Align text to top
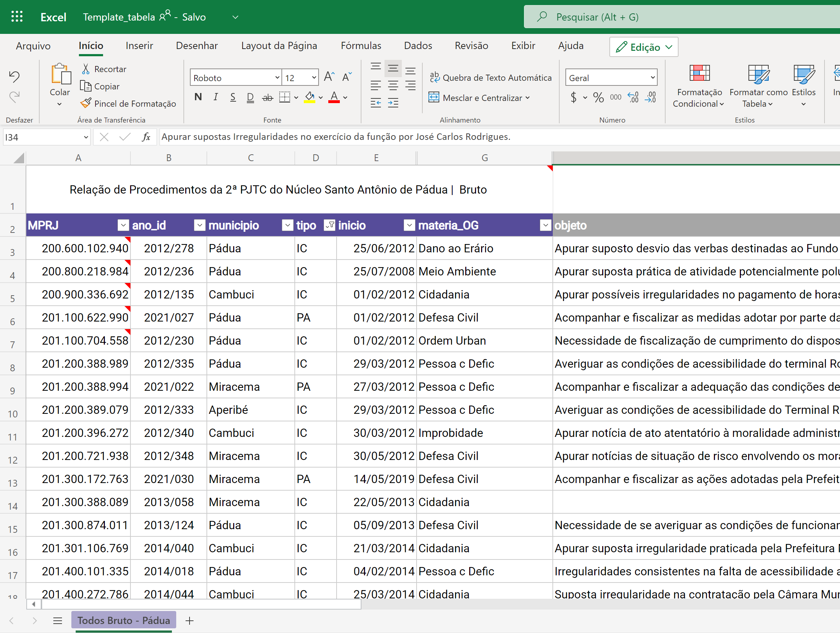Image resolution: width=840 pixels, height=633 pixels. 375,67
